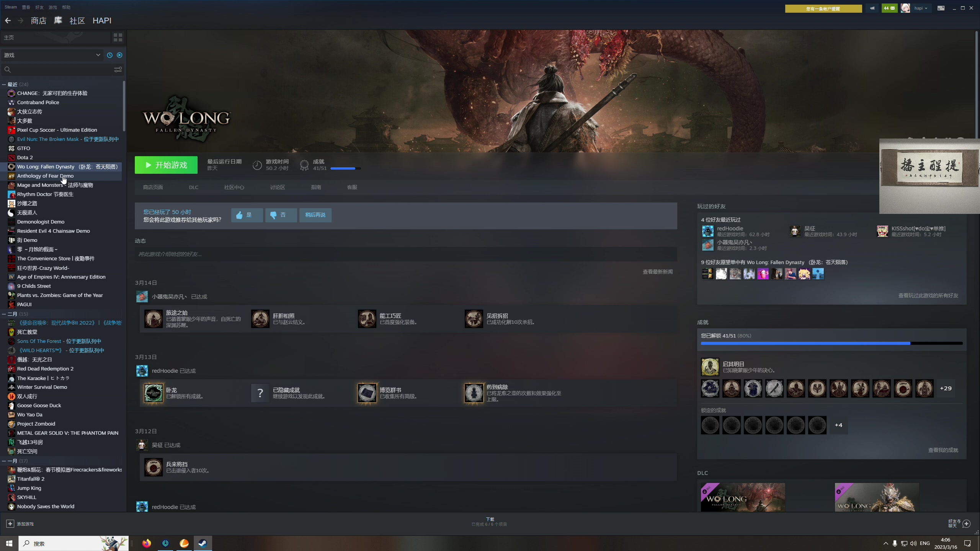Open the 44 notifications inbox
980x551 pixels.
889,8
